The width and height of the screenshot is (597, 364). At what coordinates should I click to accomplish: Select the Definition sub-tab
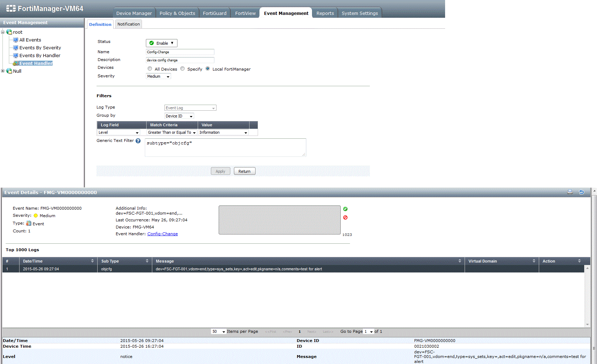(100, 24)
